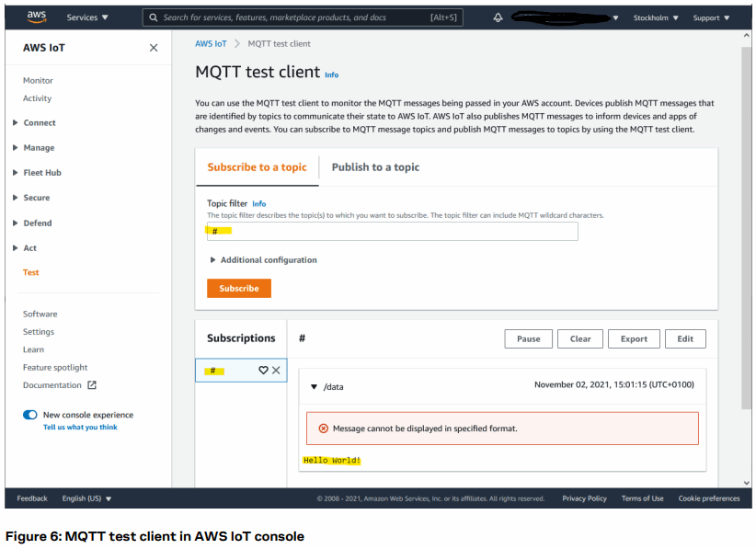Collapse the /data message entry
This screenshot has height=549, width=756.
(314, 387)
